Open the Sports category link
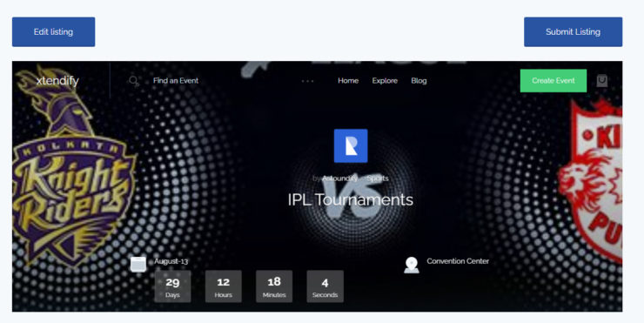 click(378, 178)
